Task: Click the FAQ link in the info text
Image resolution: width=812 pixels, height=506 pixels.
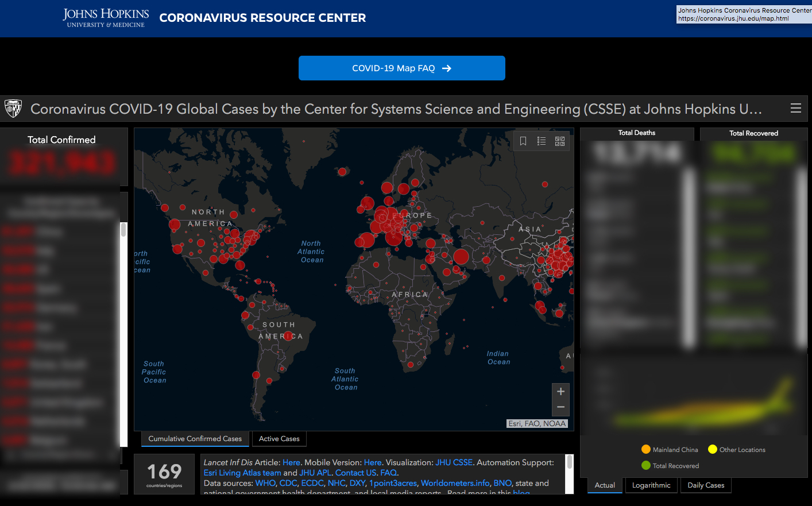Action: (x=388, y=473)
